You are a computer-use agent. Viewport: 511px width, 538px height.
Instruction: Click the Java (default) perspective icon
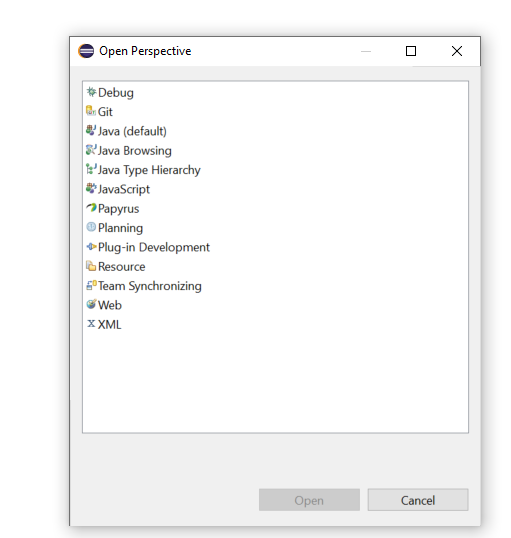(91, 130)
